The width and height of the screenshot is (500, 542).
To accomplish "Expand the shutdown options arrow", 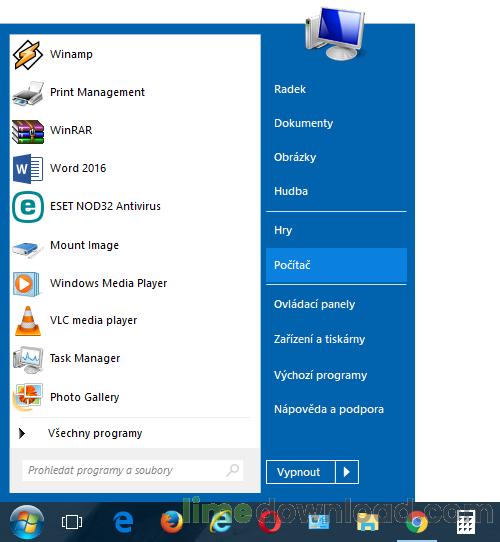I will 347,472.
